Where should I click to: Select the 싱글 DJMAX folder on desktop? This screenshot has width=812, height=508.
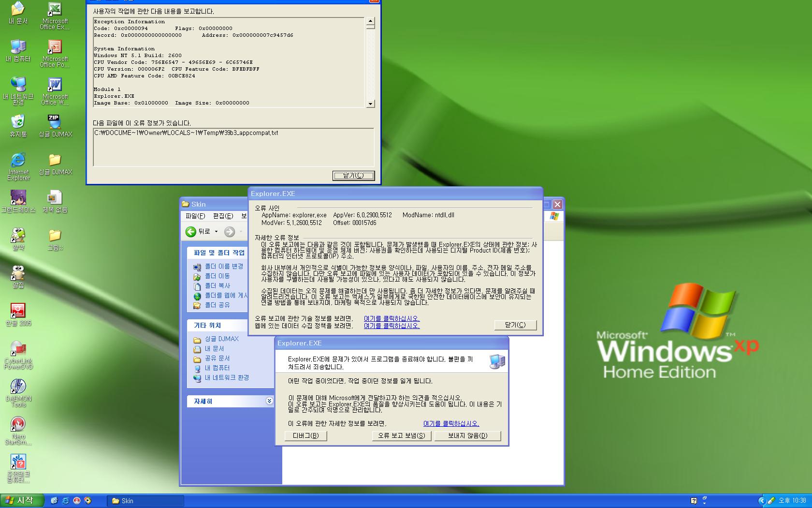[55, 164]
